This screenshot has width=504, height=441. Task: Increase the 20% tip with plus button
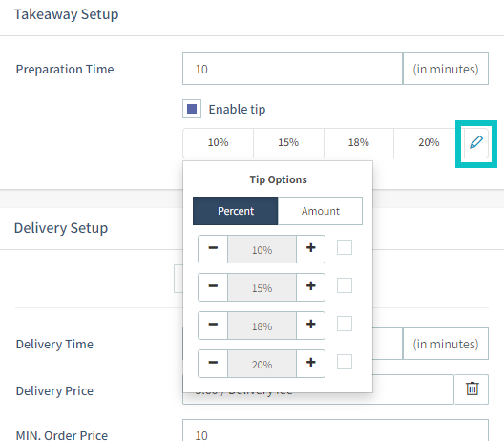pyautogui.click(x=310, y=364)
